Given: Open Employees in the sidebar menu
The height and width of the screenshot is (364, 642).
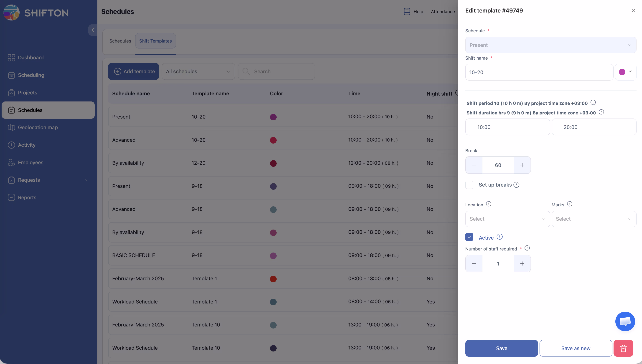Looking at the screenshot, I should [x=31, y=162].
